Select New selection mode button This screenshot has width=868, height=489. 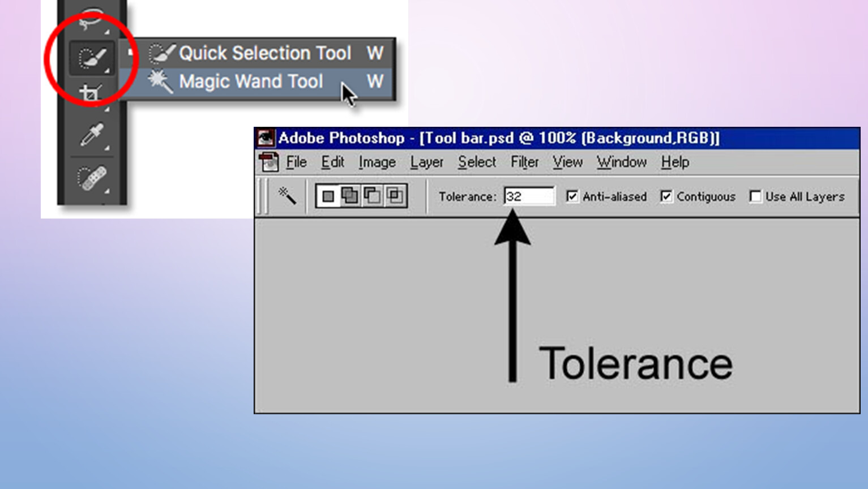[328, 196]
